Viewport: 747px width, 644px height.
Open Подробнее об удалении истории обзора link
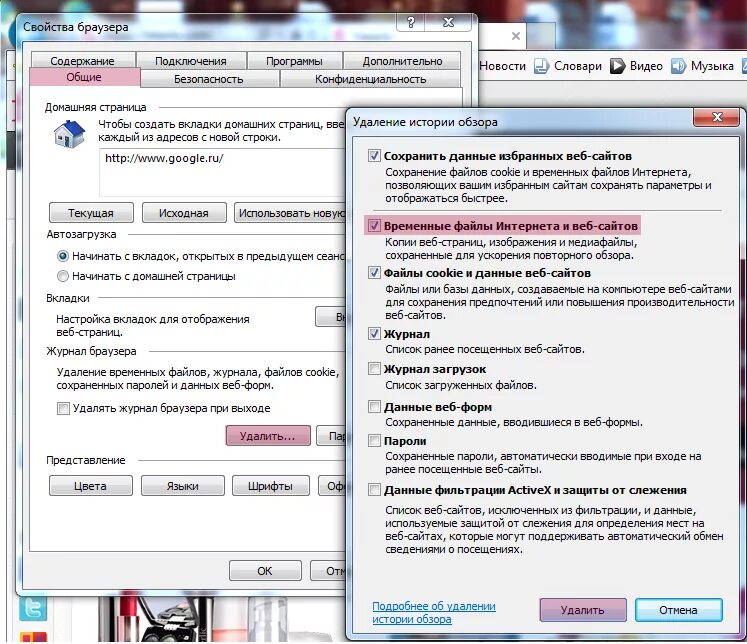pos(434,612)
